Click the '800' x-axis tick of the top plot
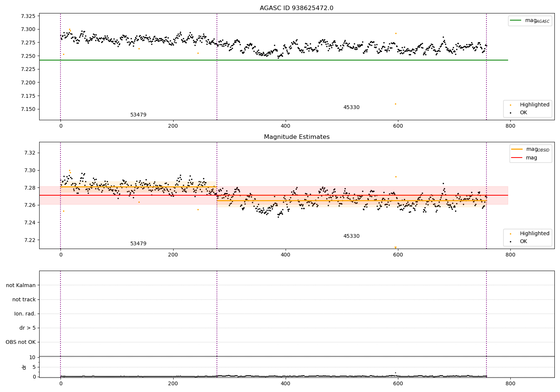Screen dimensions: 560x392 [510, 126]
